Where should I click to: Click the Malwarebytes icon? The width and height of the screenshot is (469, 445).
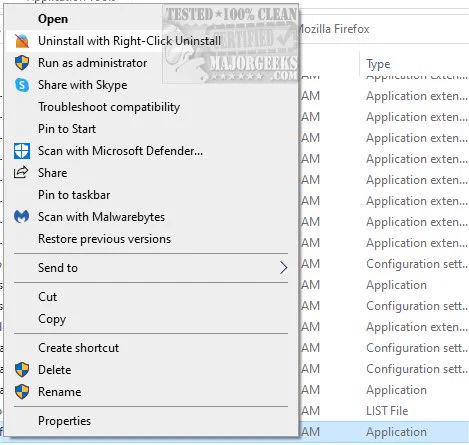pyautogui.click(x=22, y=217)
